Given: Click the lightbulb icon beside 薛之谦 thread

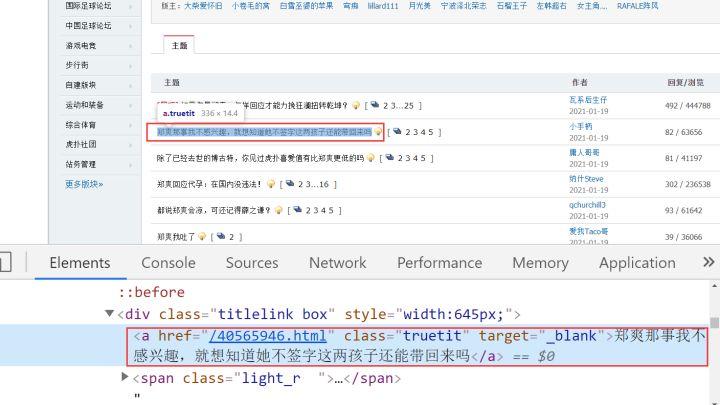Looking at the screenshot, I should click(x=278, y=210).
